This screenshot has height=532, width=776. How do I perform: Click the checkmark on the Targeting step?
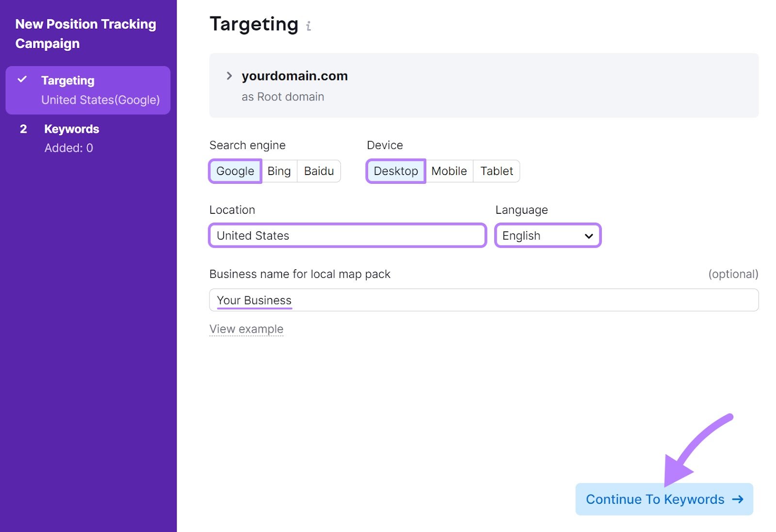point(22,80)
